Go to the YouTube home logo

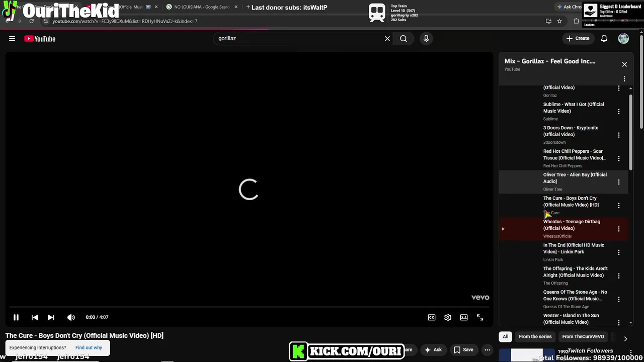(x=40, y=39)
